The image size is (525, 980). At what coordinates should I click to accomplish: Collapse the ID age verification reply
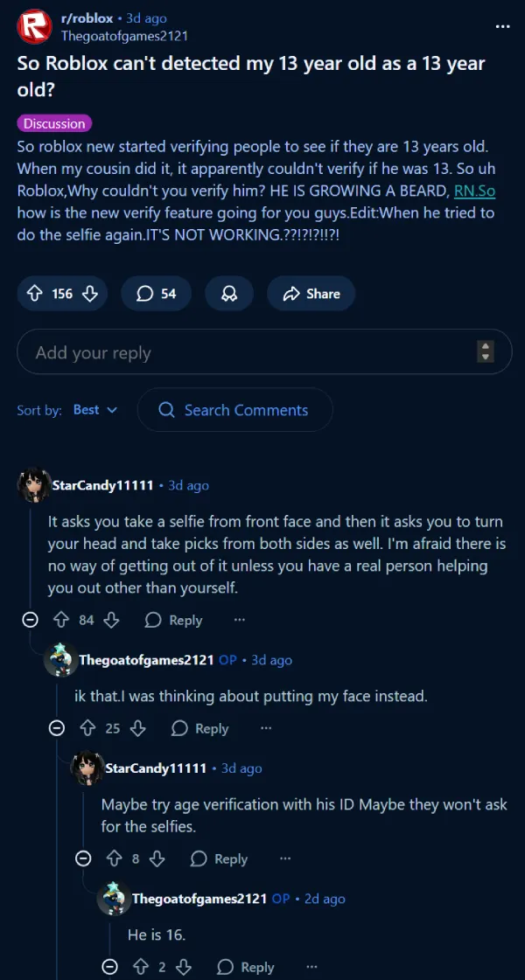(x=83, y=858)
